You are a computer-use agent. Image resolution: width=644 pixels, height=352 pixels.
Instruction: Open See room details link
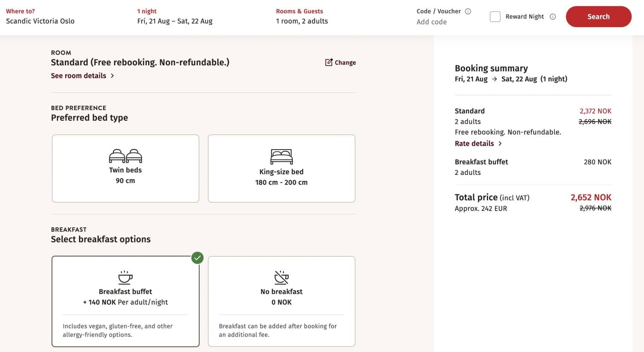[82, 76]
